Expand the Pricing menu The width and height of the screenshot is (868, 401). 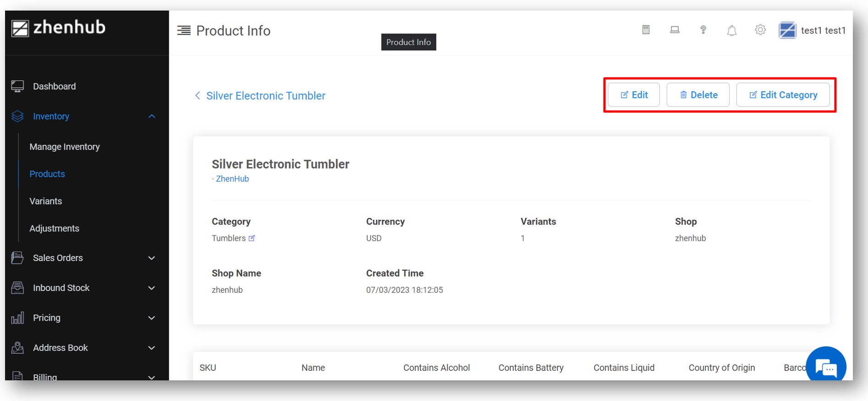tap(152, 318)
